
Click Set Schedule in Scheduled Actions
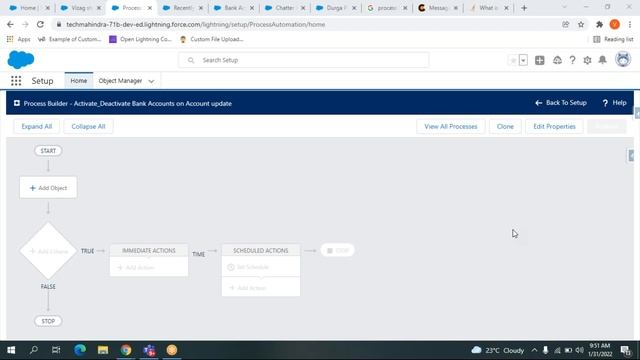click(x=248, y=267)
